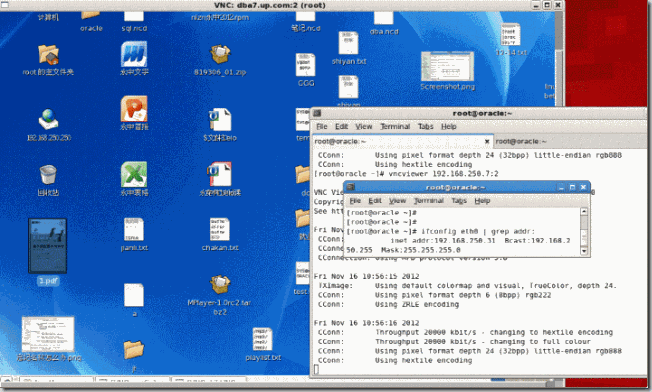
Task: Open Tabs menu in outer terminal
Action: 425,126
